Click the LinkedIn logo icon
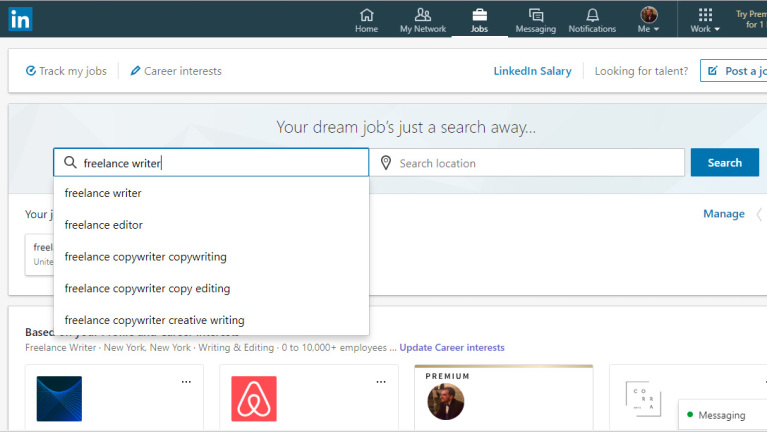The width and height of the screenshot is (767, 432). coord(21,19)
